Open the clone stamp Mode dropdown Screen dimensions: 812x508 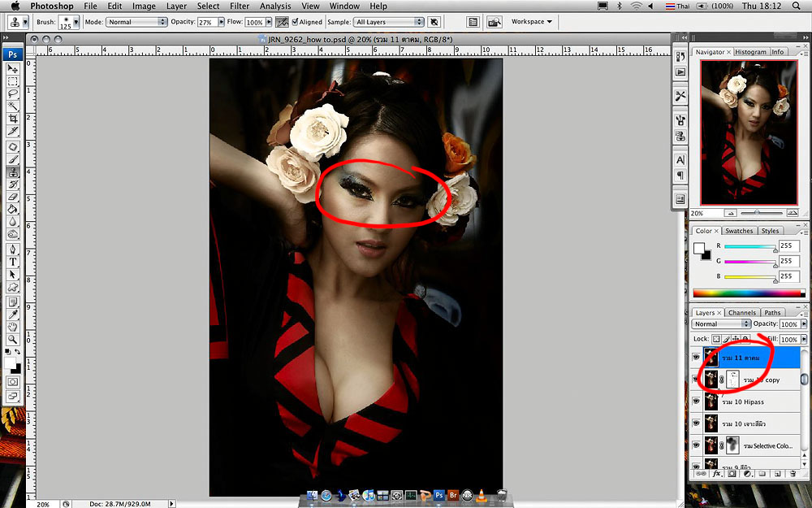click(136, 22)
